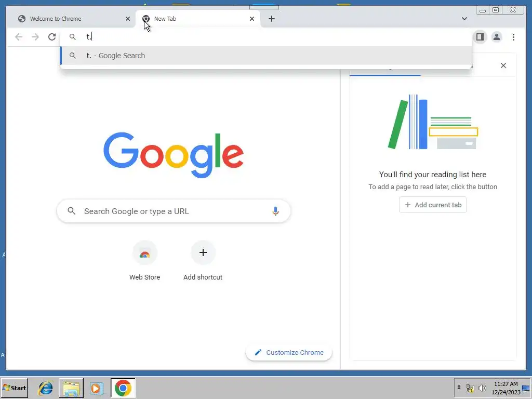This screenshot has height=399, width=532.
Task: Restore down the Chrome window
Action: [496, 10]
